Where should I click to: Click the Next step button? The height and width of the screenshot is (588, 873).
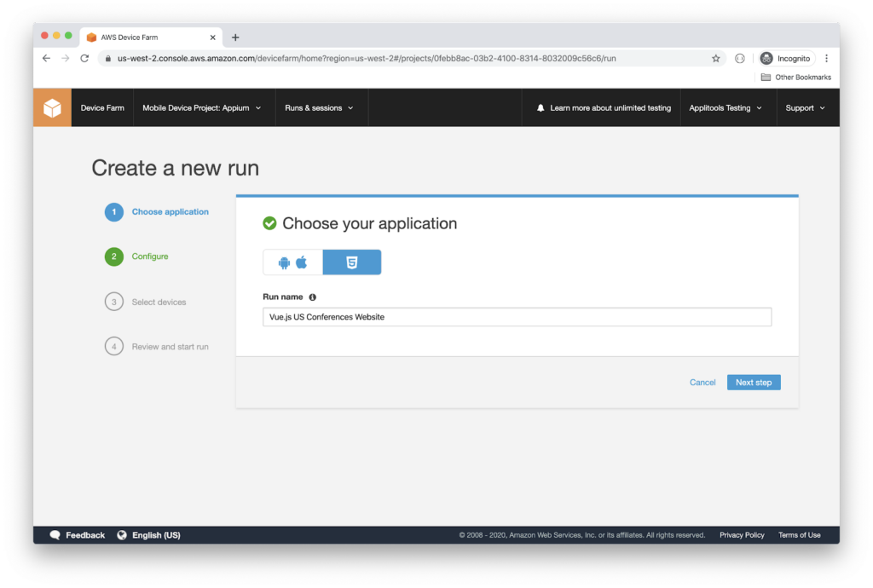pos(753,383)
